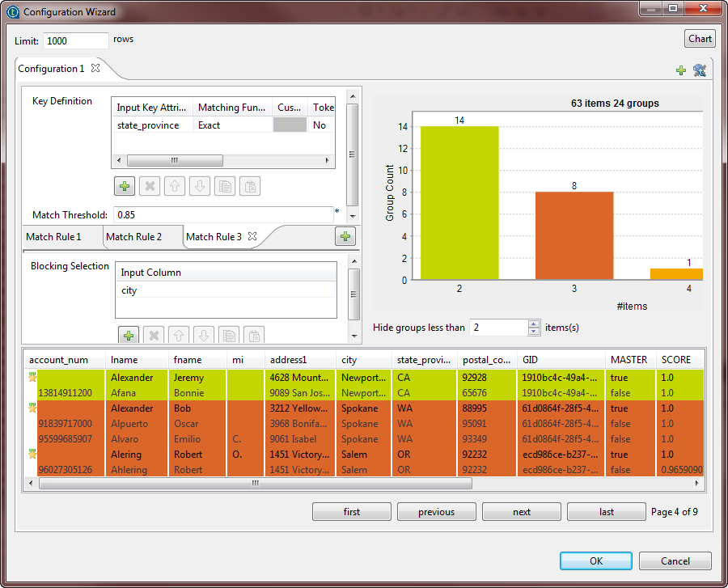The height and width of the screenshot is (588, 728).
Task: Select the green bar in the chart
Action: [459, 202]
